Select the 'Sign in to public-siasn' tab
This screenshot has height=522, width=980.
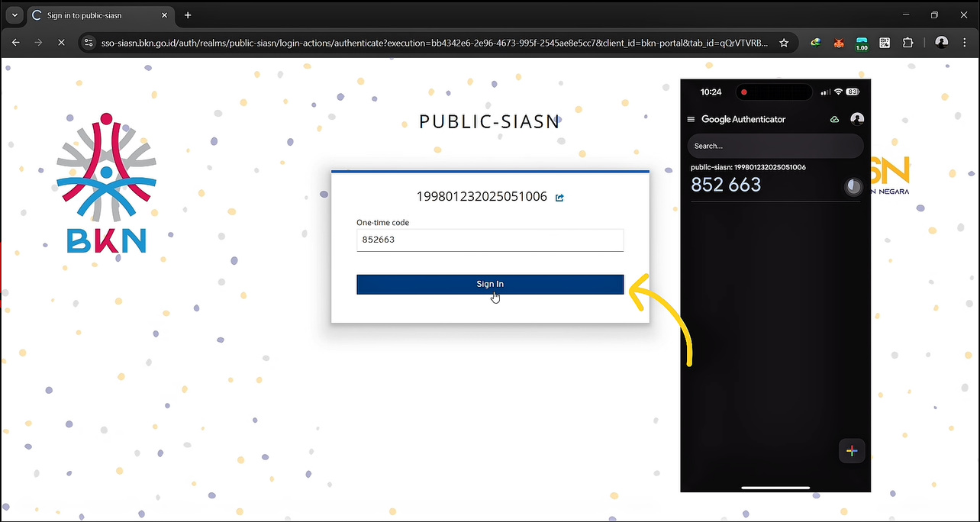[x=92, y=15]
